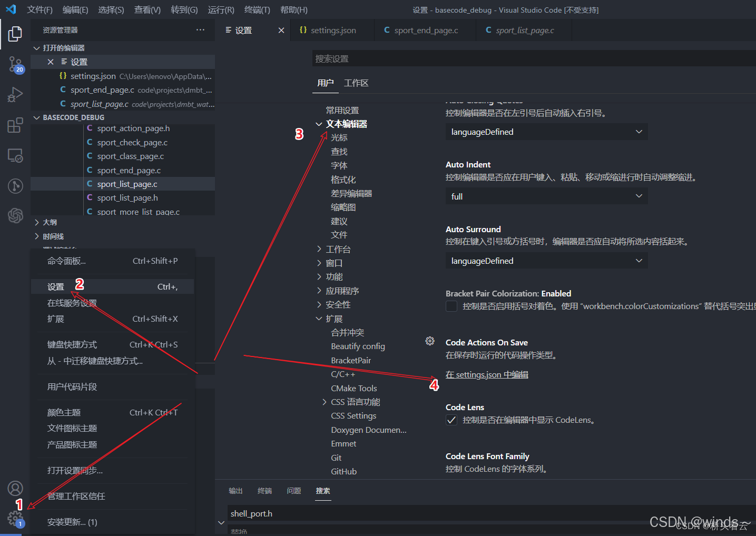
Task: Open the Git Graph activity icon
Action: [15, 186]
